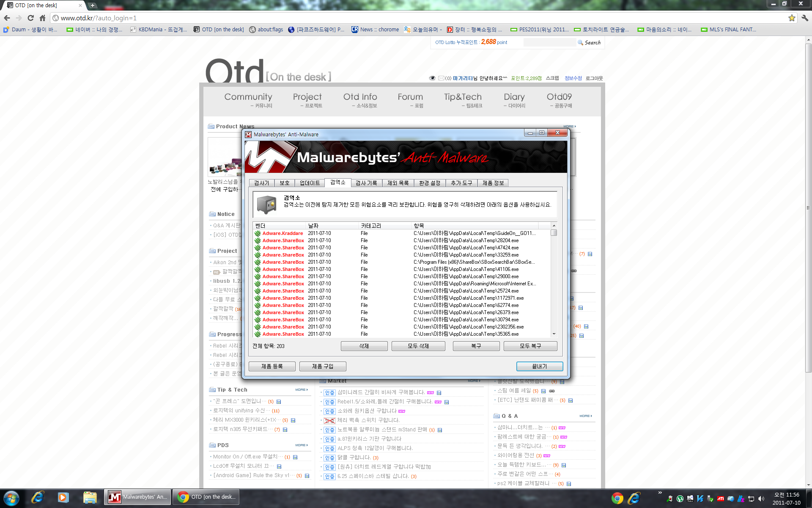This screenshot has height=508, width=812.
Task: Bookmark this page with star icon
Action: click(x=792, y=18)
